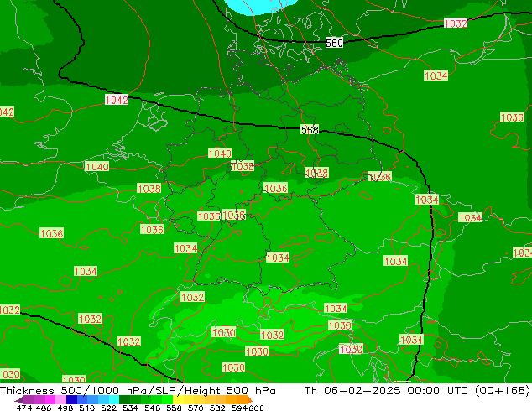Click the white-background 1030 isobar label
Screen dimensions: 532x411
351,349
